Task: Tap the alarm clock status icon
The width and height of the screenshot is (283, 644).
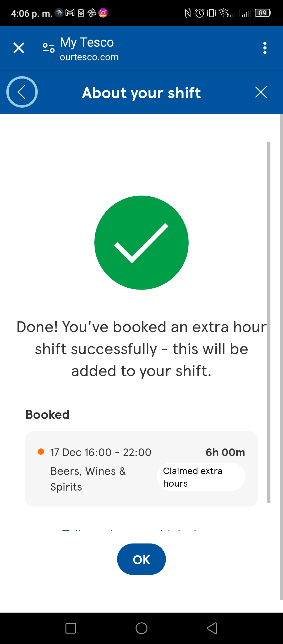Action: click(200, 13)
